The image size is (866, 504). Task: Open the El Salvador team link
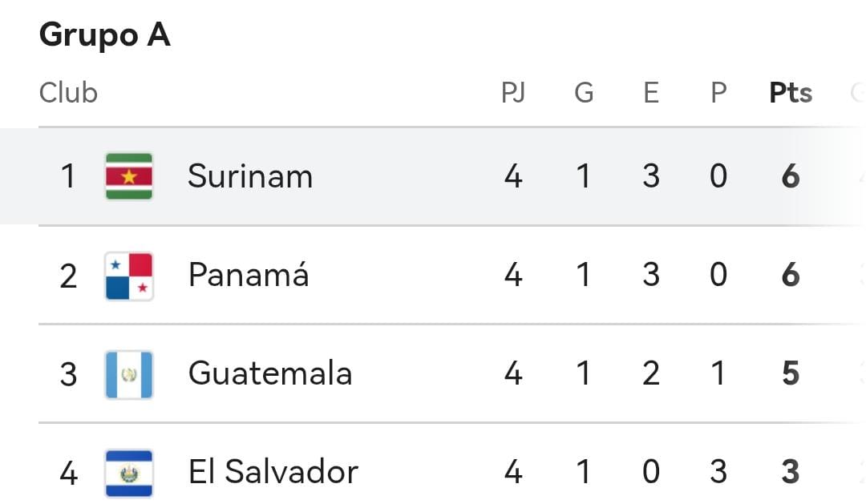(x=273, y=472)
